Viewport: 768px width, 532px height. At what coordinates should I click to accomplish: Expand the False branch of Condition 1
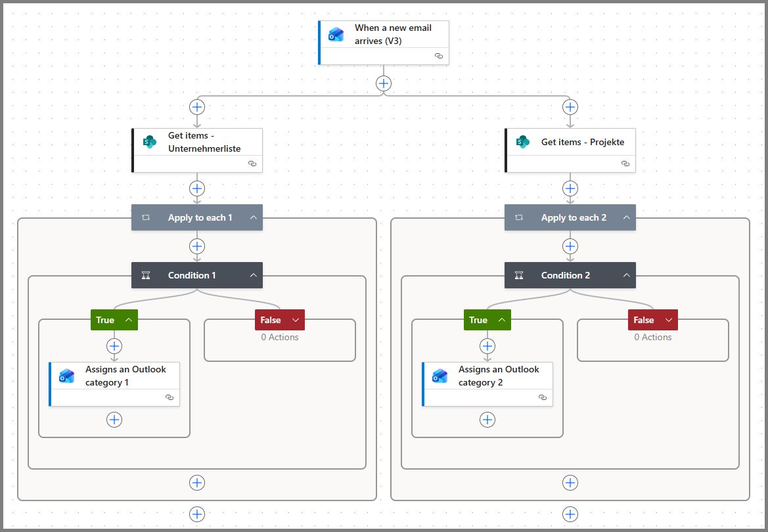pyautogui.click(x=296, y=320)
